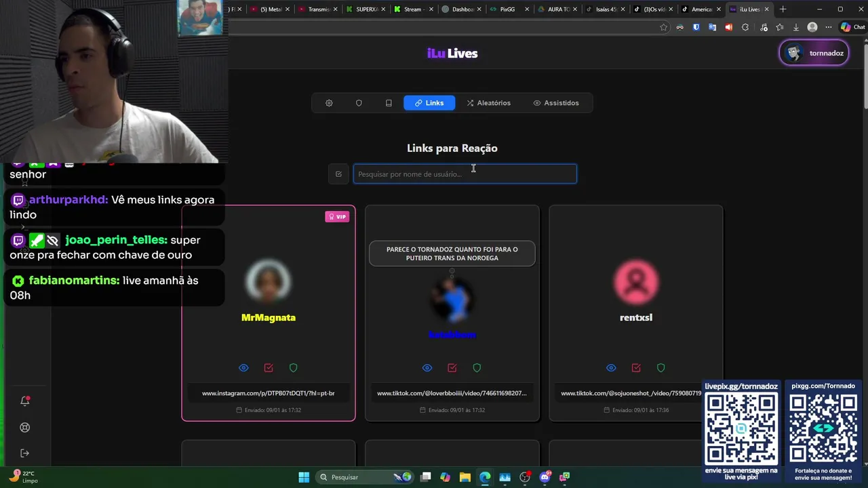Click MrMagnata's avatar thumbnail
This screenshot has height=488, width=868.
point(269,281)
